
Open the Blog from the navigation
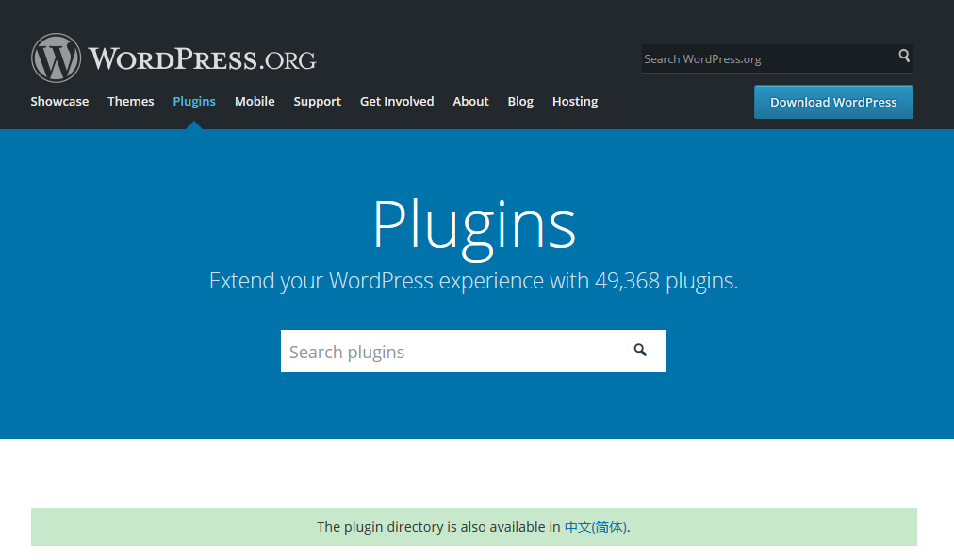click(x=520, y=102)
